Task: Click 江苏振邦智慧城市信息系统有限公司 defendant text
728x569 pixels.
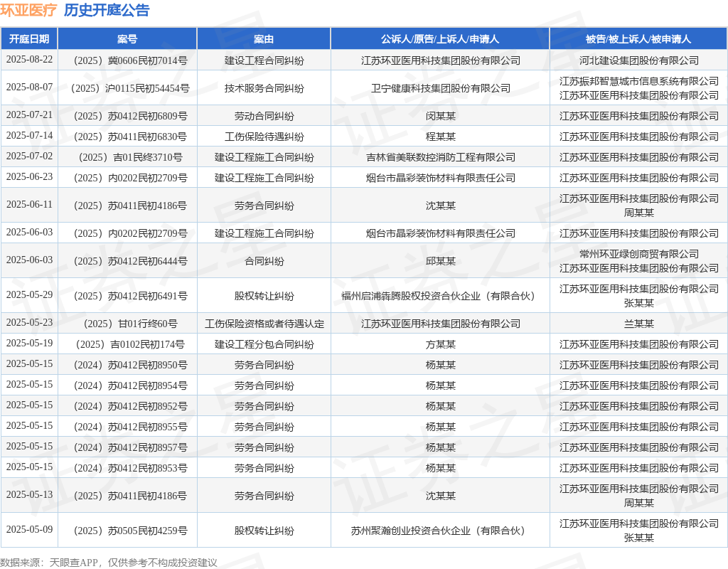Action: tap(639, 81)
